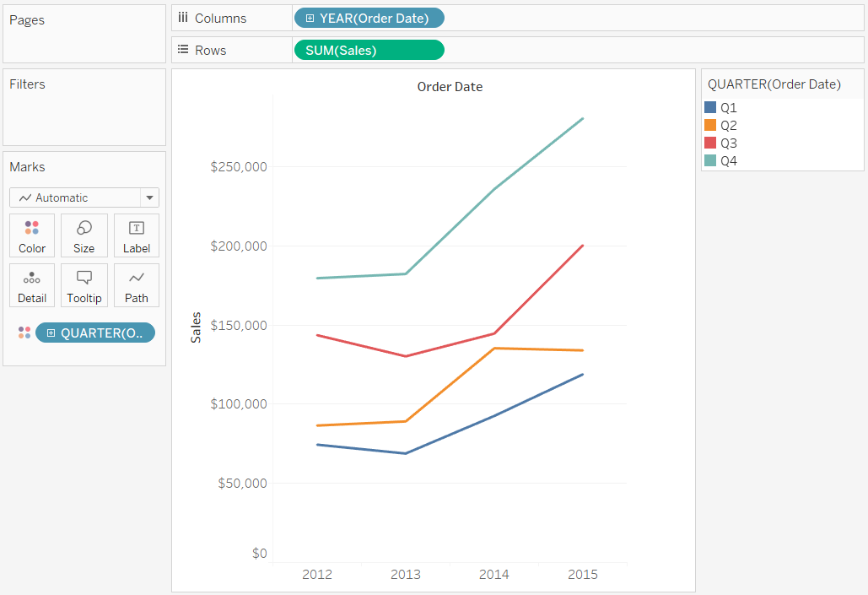Viewport: 868px width, 595px height.
Task: Select Q4 teal legend entry
Action: click(720, 160)
